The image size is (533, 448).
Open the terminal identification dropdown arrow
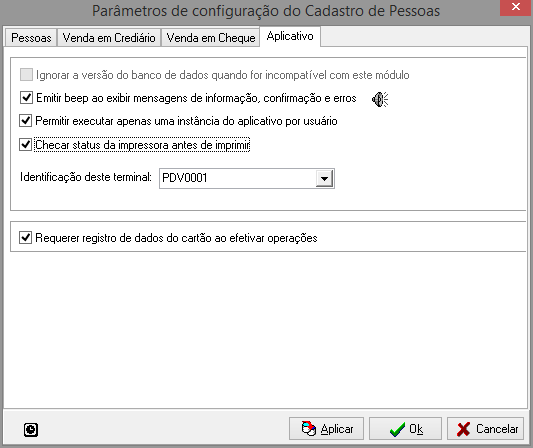coord(324,178)
